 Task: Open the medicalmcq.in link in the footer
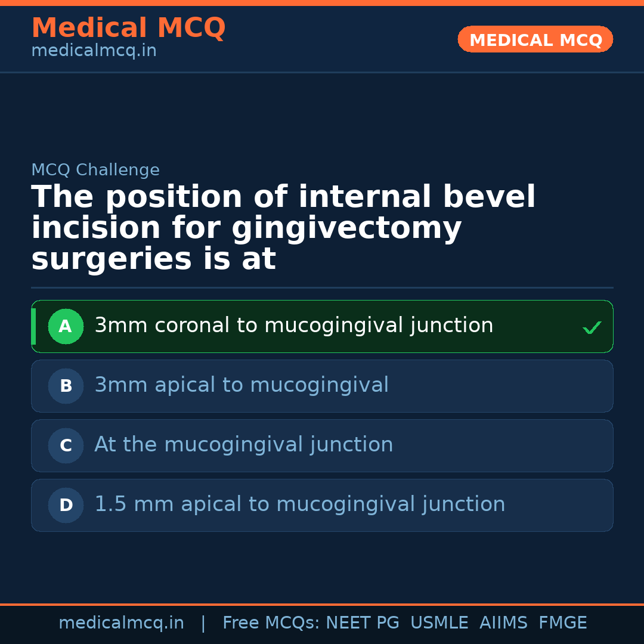[x=121, y=623]
